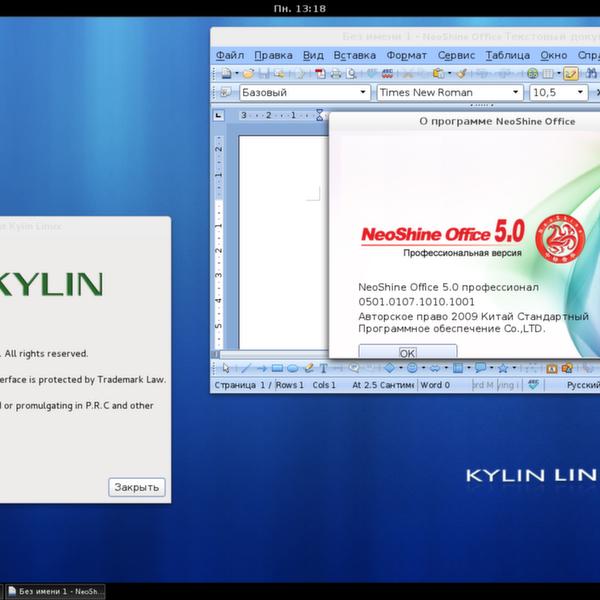Click the Export as PDF icon
The image size is (600, 600).
click(317, 73)
